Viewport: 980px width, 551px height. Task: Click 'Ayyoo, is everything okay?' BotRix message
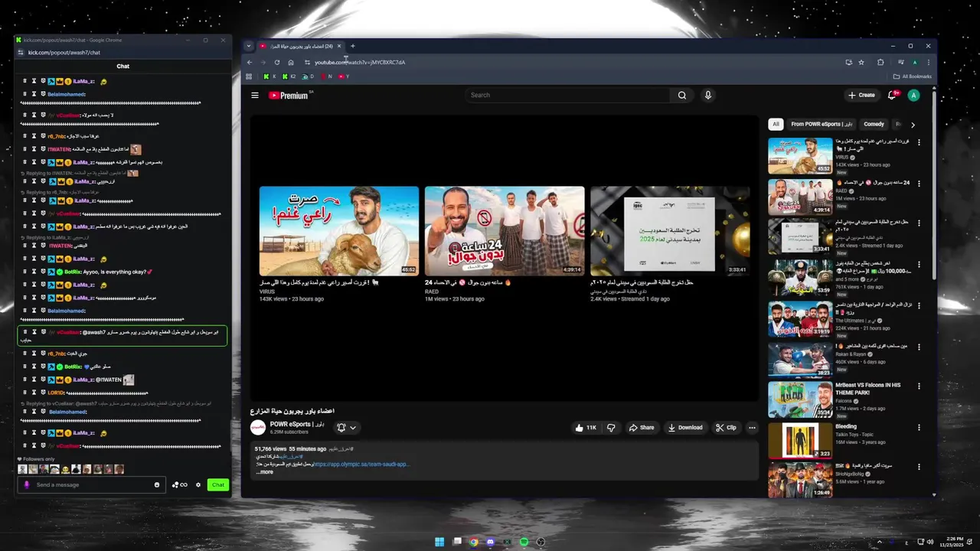pos(118,272)
